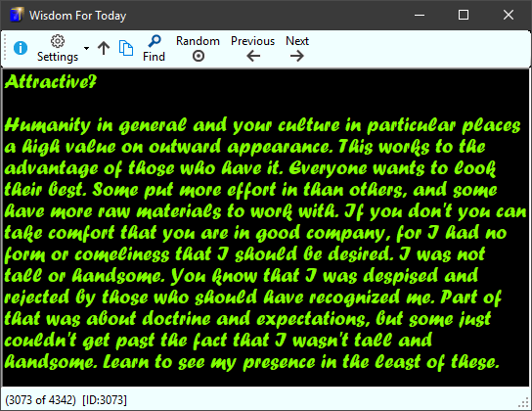532x411 pixels.
Task: Click the up arrow toolbar icon
Action: [104, 48]
